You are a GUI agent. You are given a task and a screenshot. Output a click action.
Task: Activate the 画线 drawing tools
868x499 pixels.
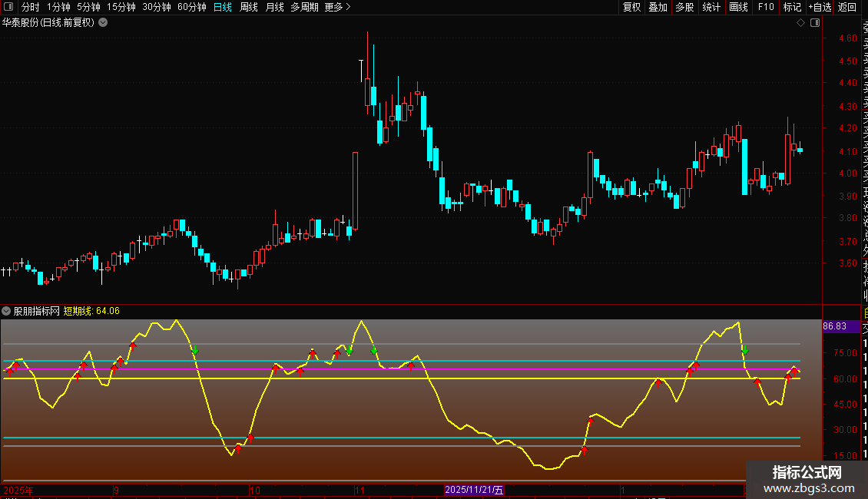tap(738, 7)
